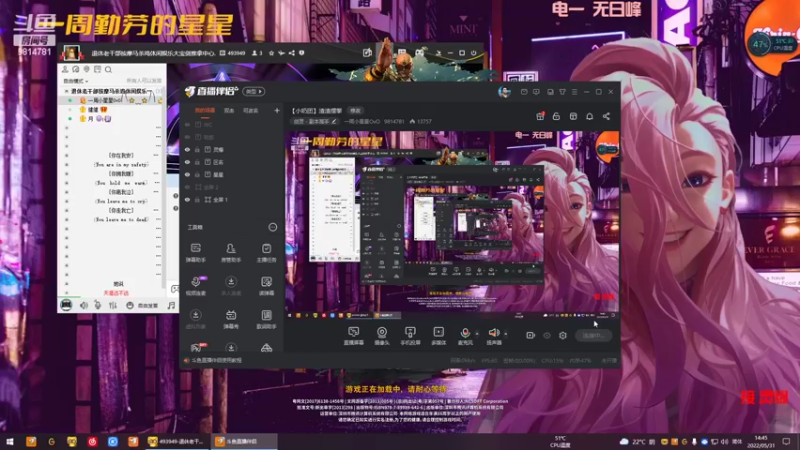Click the 虚拟形象 download tool icon
The image size is (800, 450).
click(x=195, y=315)
